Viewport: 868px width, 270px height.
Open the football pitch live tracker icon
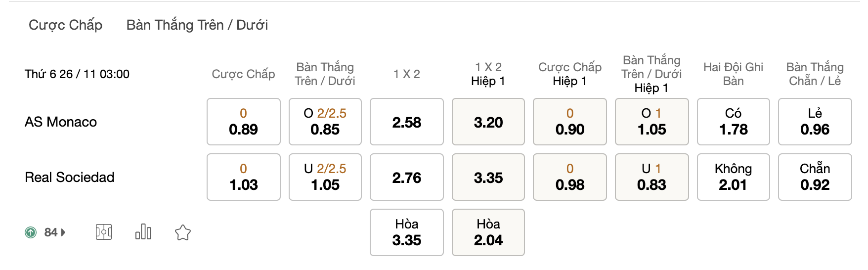[x=104, y=232]
